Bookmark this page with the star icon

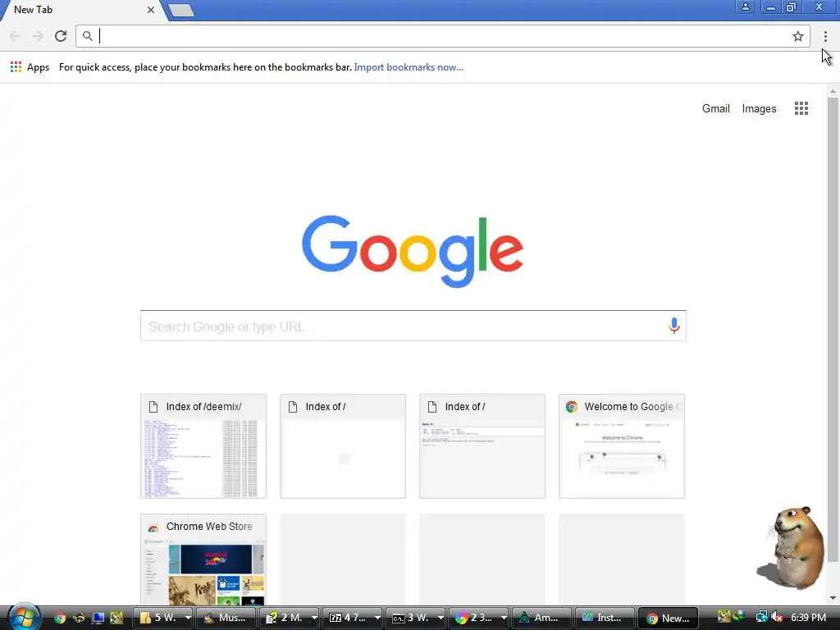(797, 36)
